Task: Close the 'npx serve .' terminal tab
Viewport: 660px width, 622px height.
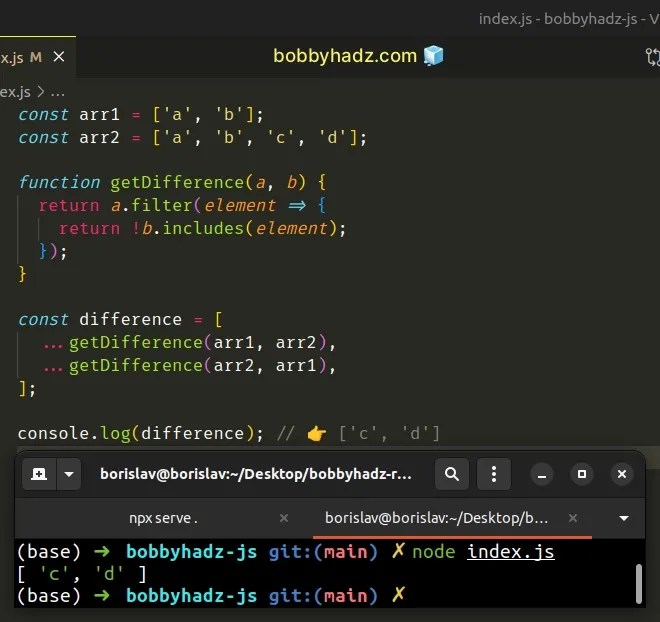Action: coord(284,518)
